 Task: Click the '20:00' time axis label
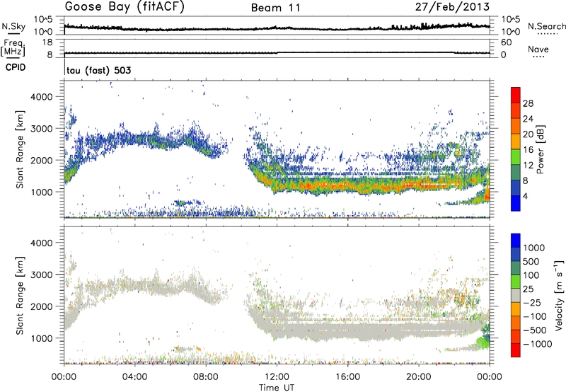coord(419,377)
